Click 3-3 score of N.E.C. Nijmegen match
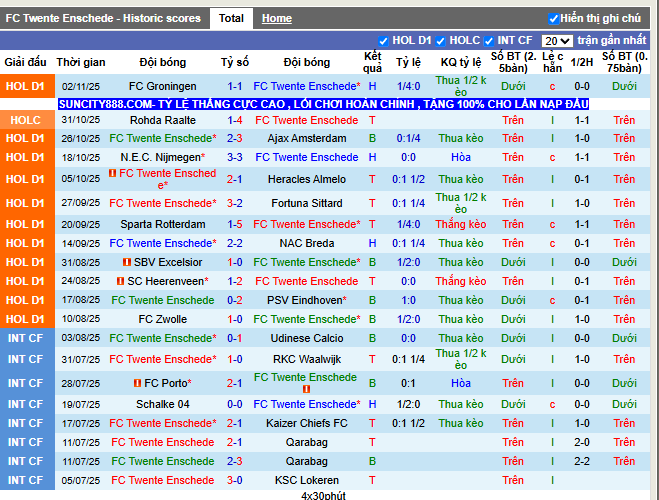This screenshot has width=659, height=500. (x=235, y=157)
